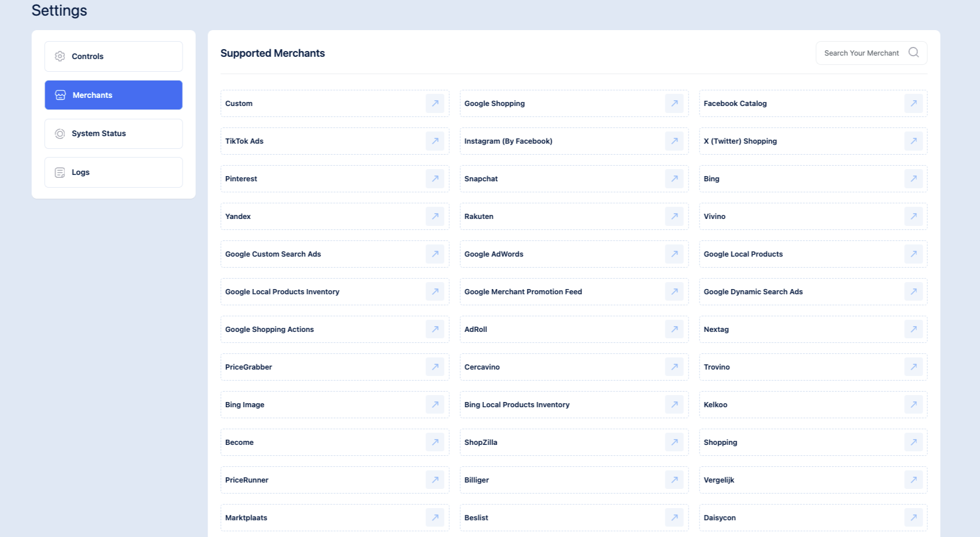The width and height of the screenshot is (980, 537).
Task: Open the Become arrow icon
Action: coord(435,442)
